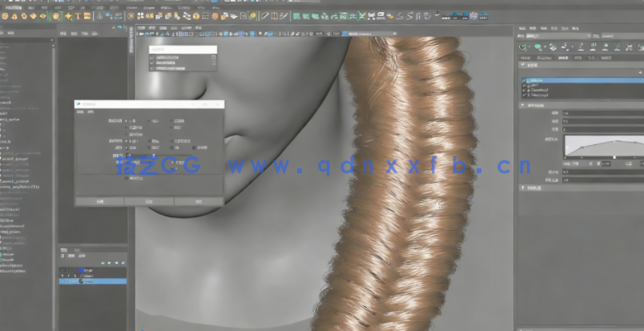Toggle checkbox of highlighted item in XGen modifier list

pyautogui.click(x=524, y=81)
